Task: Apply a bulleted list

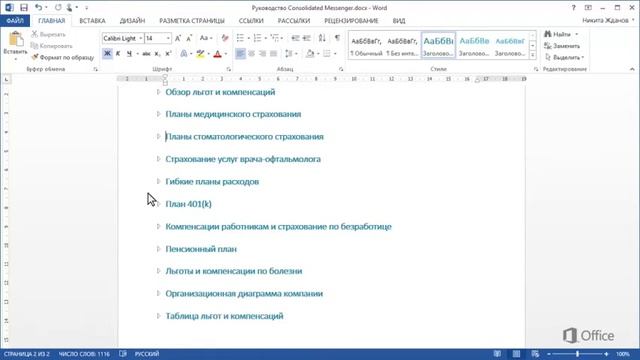Action: pos(240,38)
